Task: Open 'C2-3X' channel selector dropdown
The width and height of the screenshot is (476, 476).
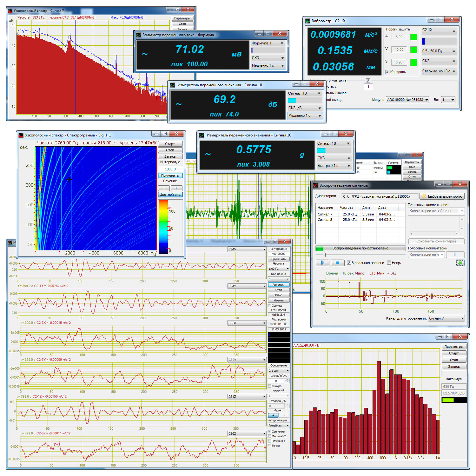Action: [x=247, y=323]
